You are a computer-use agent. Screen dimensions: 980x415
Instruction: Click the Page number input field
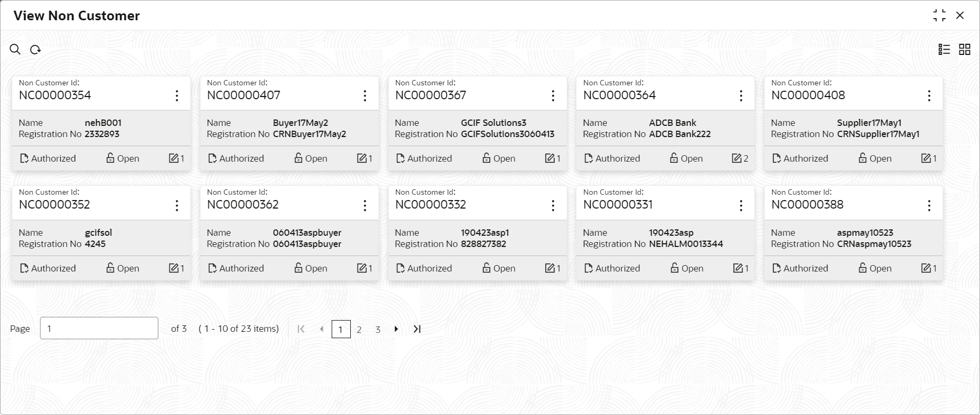click(99, 328)
